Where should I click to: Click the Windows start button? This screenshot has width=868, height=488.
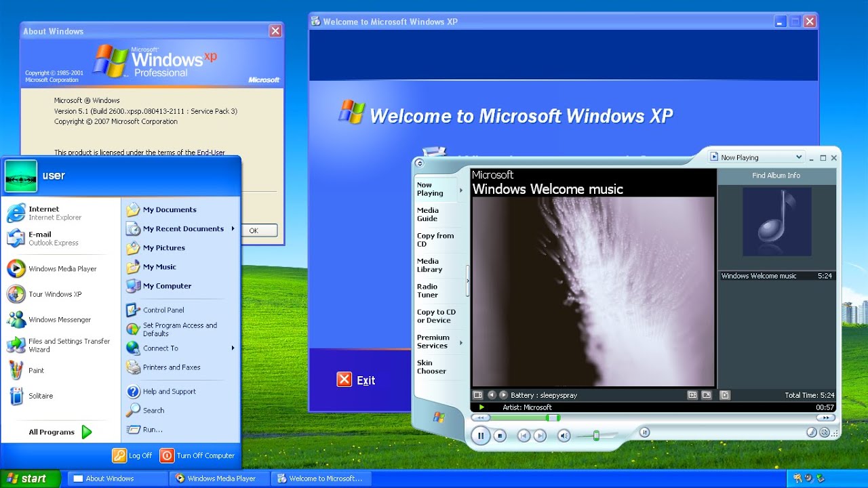pos(31,479)
